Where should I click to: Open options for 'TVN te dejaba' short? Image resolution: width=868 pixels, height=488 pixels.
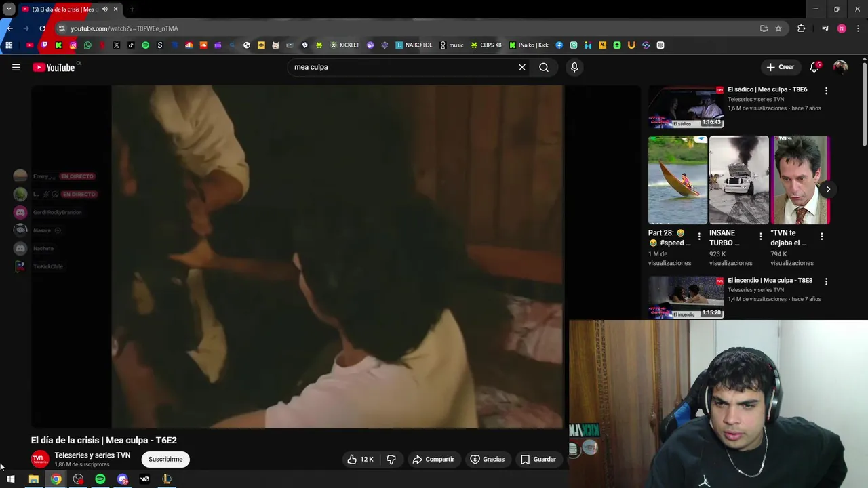pyautogui.click(x=822, y=237)
